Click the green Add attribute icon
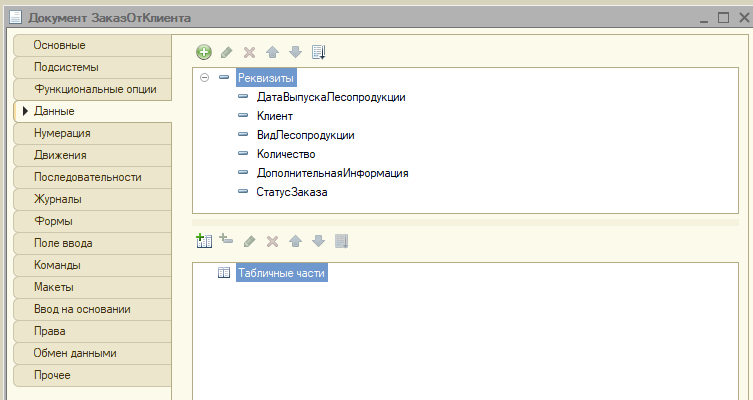The width and height of the screenshot is (753, 400). (x=204, y=52)
